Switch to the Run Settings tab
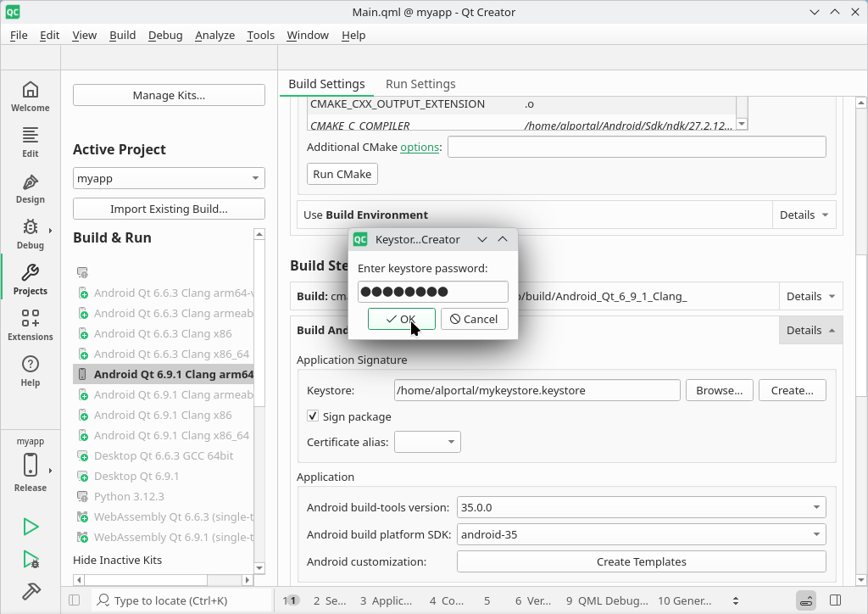Screen dimensions: 868x614 pyautogui.click(x=420, y=84)
